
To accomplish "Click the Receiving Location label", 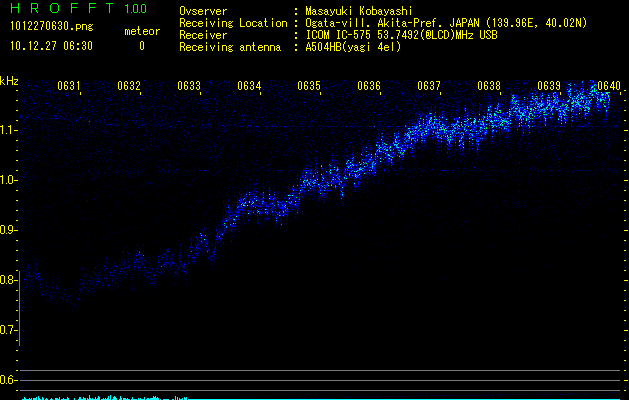I will coord(233,23).
